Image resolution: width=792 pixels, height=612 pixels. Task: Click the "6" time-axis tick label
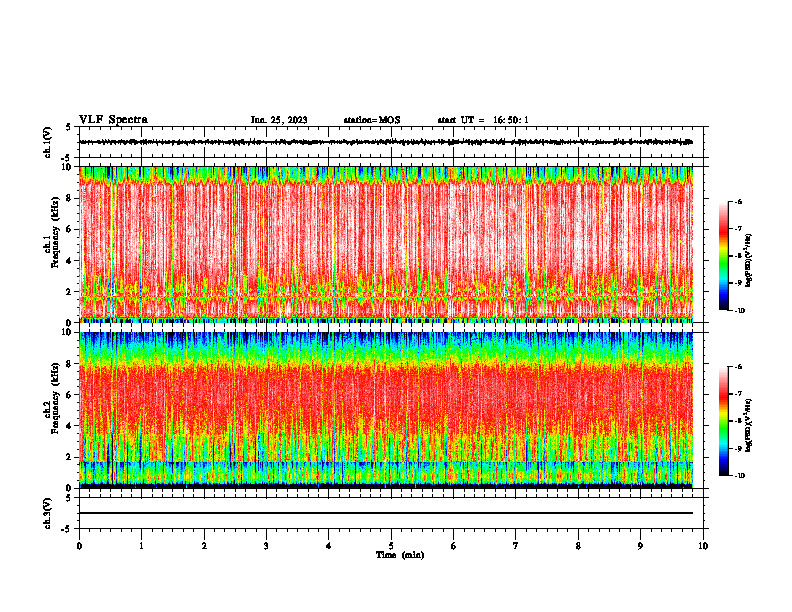454,546
